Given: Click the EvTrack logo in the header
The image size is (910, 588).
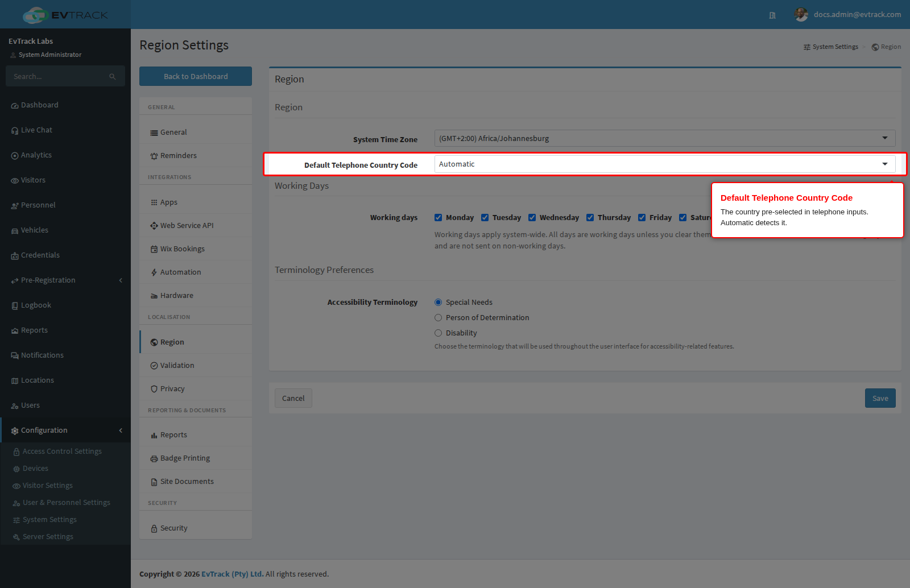Looking at the screenshot, I should [x=65, y=15].
